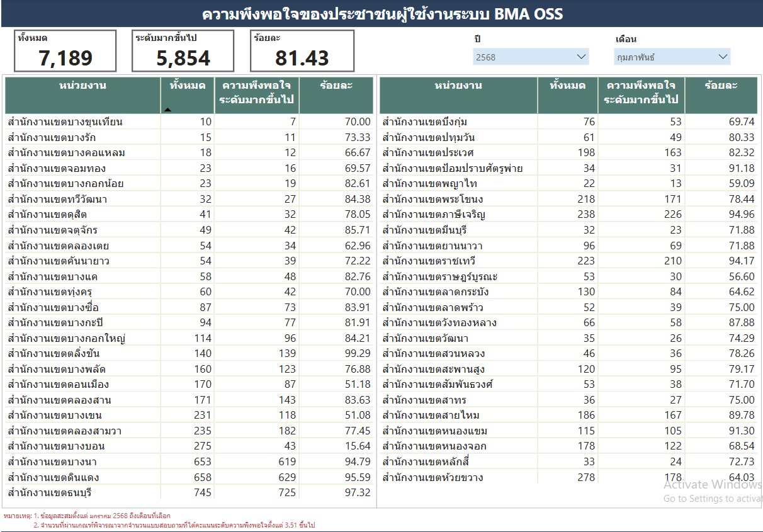Select the สำนักงานเขตหนองแขม row name
The width and height of the screenshot is (763, 532).
(x=435, y=431)
